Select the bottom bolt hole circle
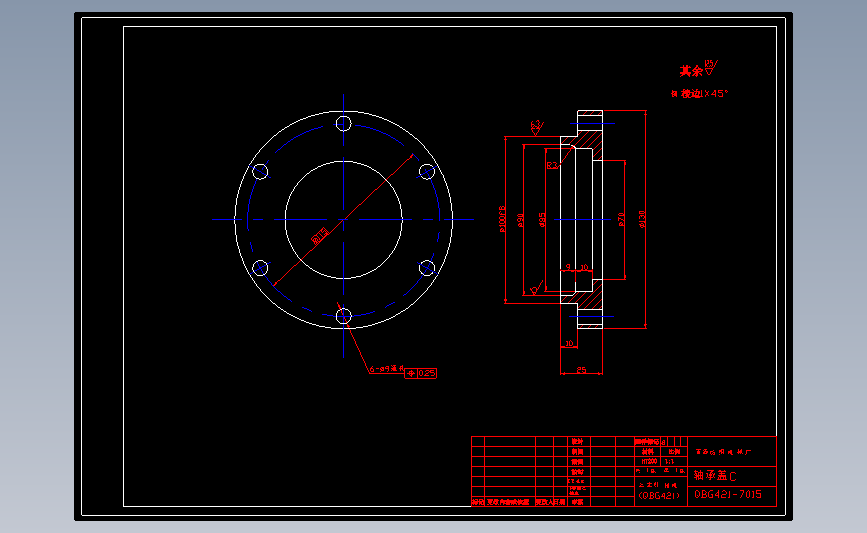The image size is (867, 533). 343,316
